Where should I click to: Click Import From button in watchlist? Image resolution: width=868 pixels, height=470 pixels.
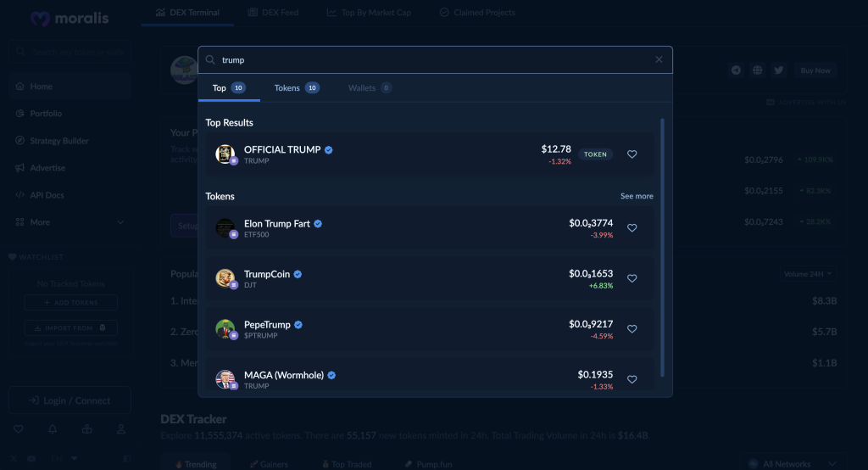pos(71,328)
